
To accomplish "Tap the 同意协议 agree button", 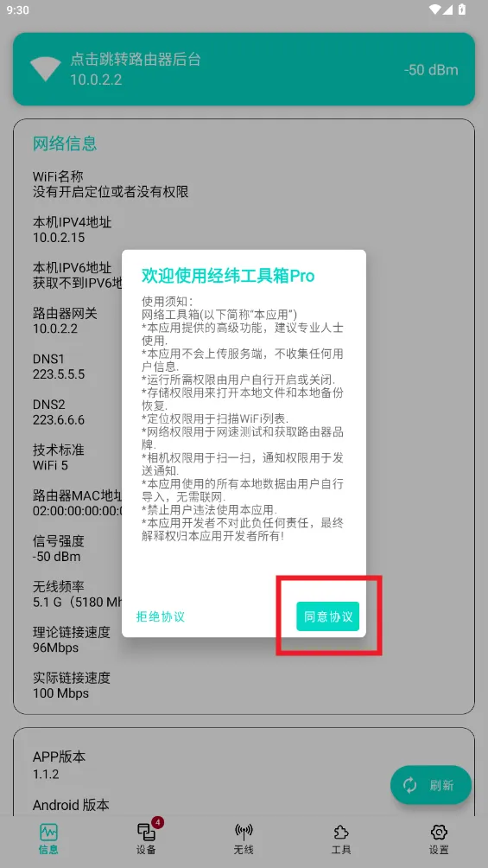I will 327,616.
